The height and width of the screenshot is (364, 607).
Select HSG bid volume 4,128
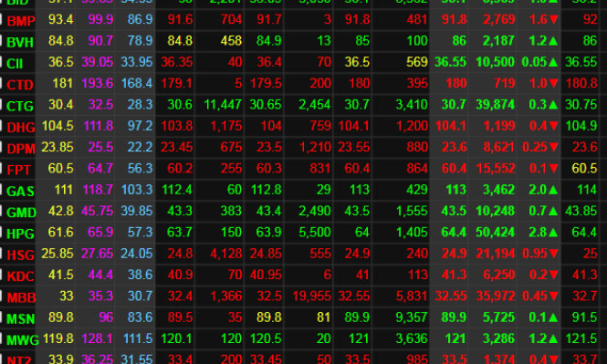coord(225,254)
